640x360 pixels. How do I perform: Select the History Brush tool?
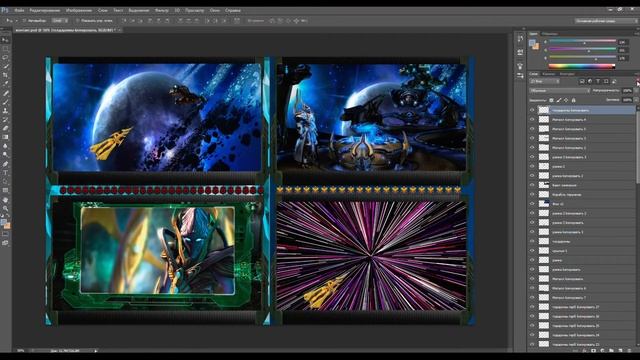pyautogui.click(x=5, y=120)
